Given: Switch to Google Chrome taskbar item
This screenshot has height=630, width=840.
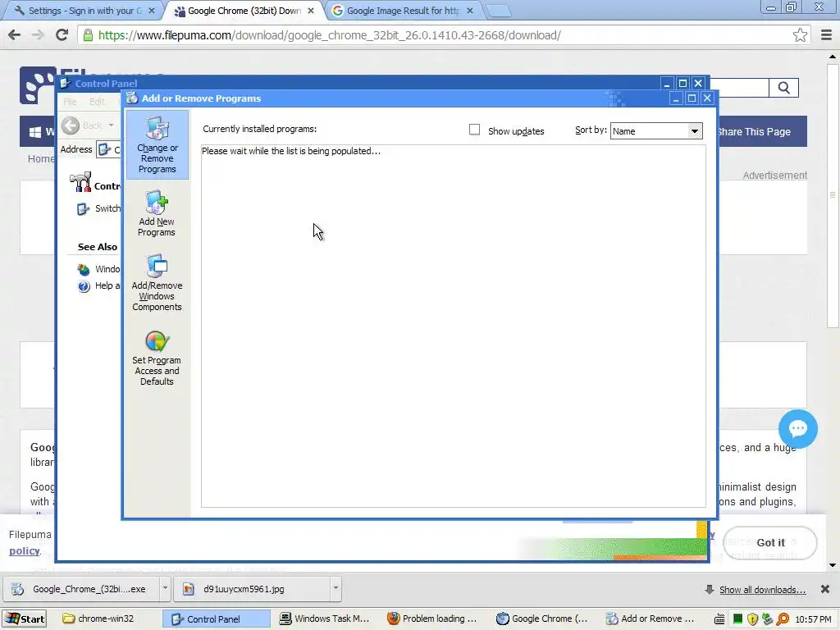Looking at the screenshot, I should [x=542, y=619].
